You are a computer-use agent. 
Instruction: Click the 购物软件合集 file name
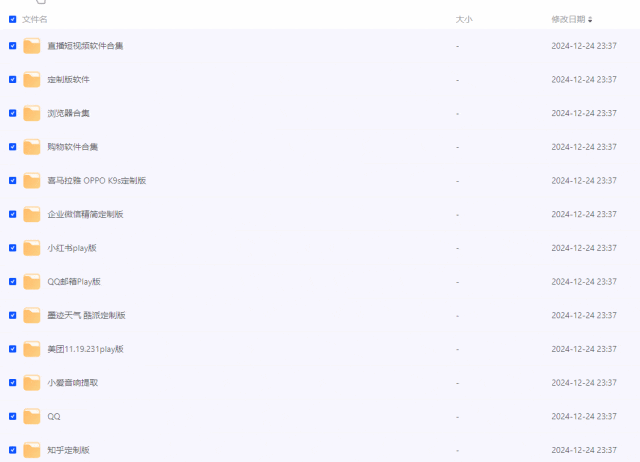tap(73, 147)
